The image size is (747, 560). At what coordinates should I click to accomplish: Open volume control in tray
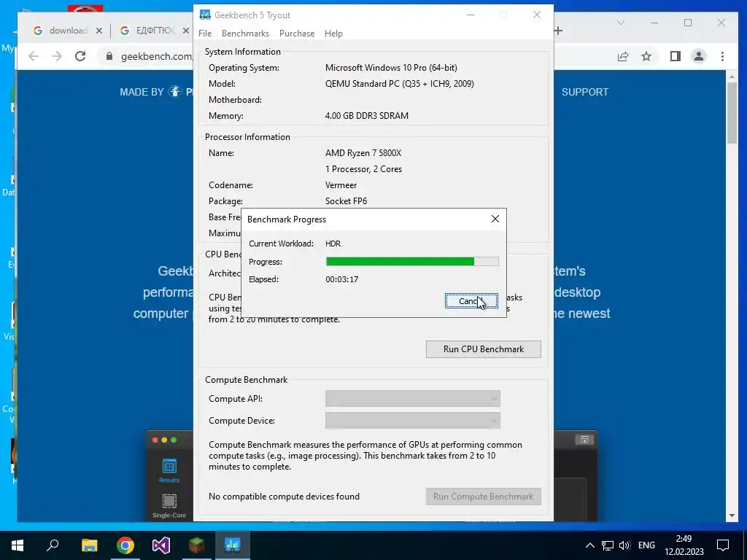(624, 545)
